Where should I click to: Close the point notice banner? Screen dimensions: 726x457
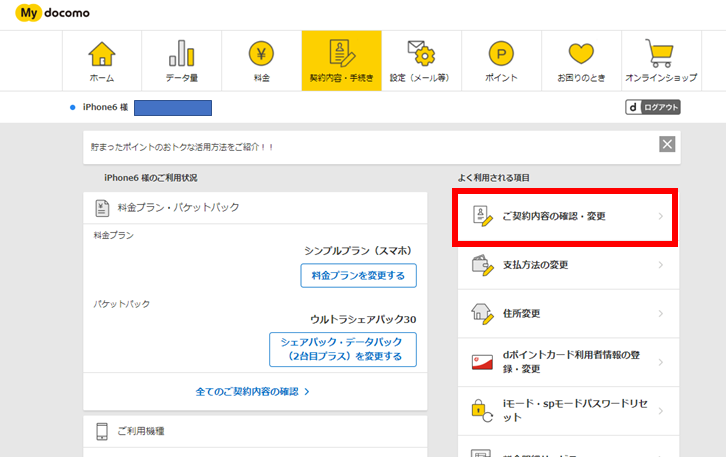[667, 144]
